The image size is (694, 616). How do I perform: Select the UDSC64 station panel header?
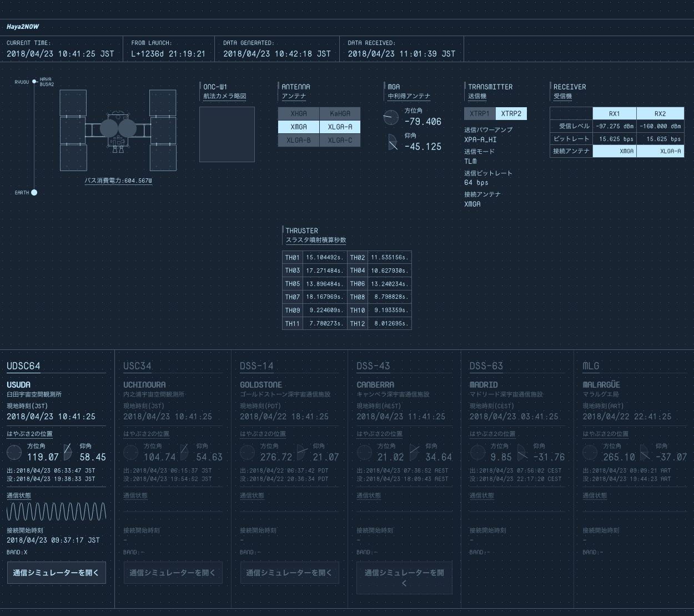23,366
